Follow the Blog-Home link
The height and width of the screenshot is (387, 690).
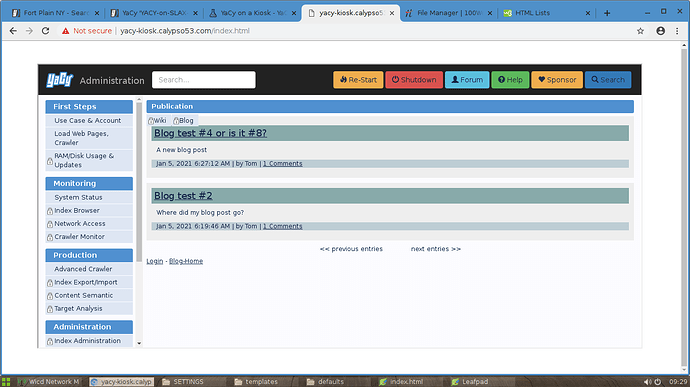click(186, 261)
